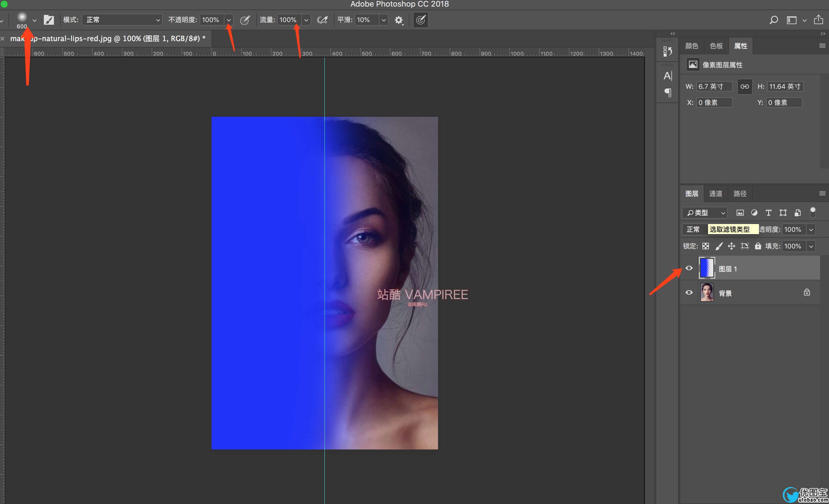829x504 pixels.
Task: Expand the layer opacity dropdown arrow
Action: [811, 230]
